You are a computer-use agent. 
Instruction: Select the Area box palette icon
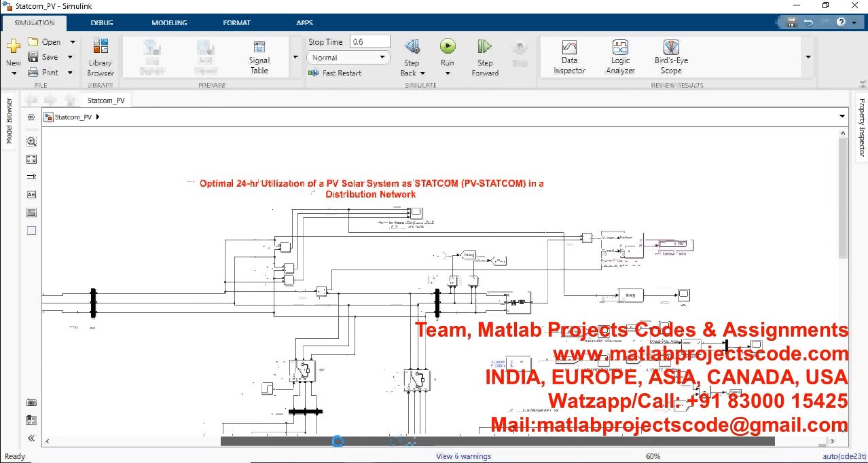point(31,230)
